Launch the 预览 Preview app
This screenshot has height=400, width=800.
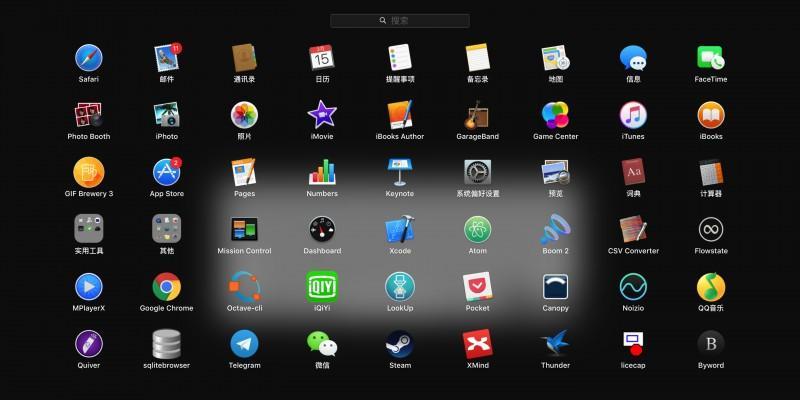pyautogui.click(x=556, y=172)
